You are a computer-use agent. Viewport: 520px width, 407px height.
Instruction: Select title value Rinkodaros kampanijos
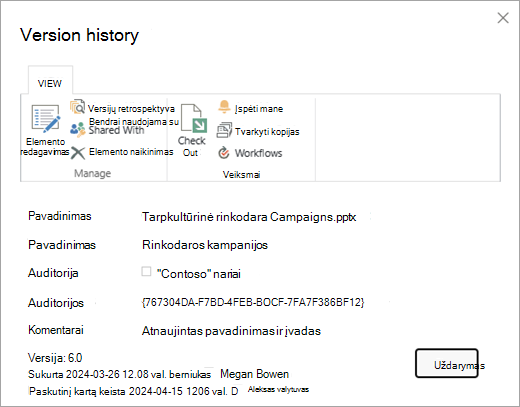(205, 245)
